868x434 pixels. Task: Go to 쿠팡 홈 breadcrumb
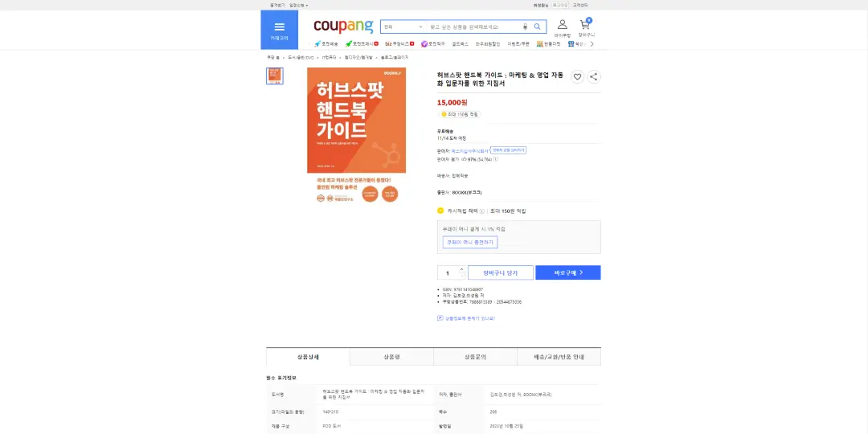tap(273, 58)
